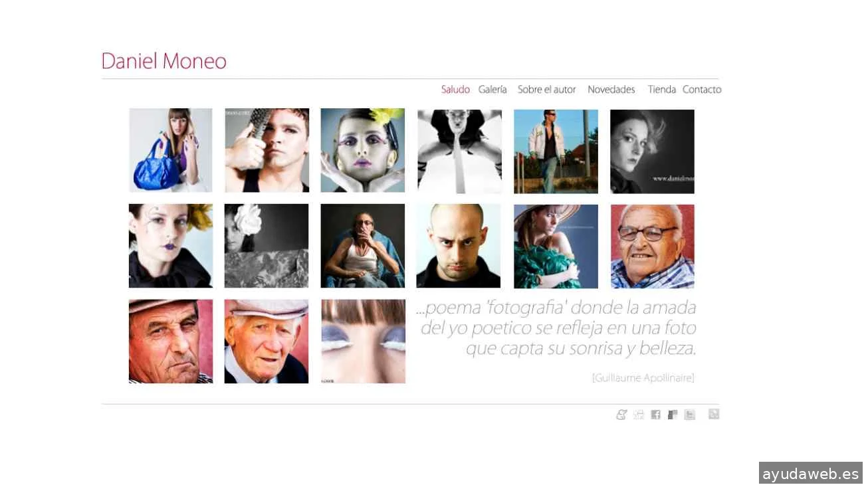868x489 pixels.
Task: View closed eyes with blue eyeshadow photo
Action: click(x=363, y=342)
